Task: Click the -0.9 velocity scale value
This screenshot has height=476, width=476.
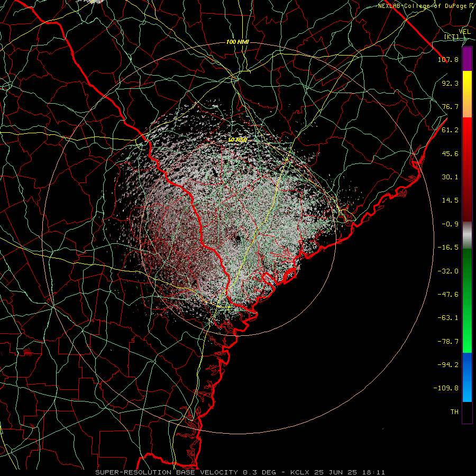Action: click(x=450, y=224)
